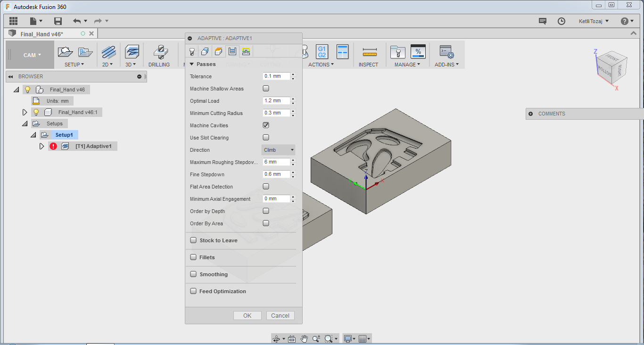Open the Ketlli Tozaj account dropdown
The height and width of the screenshot is (345, 644).
(594, 21)
